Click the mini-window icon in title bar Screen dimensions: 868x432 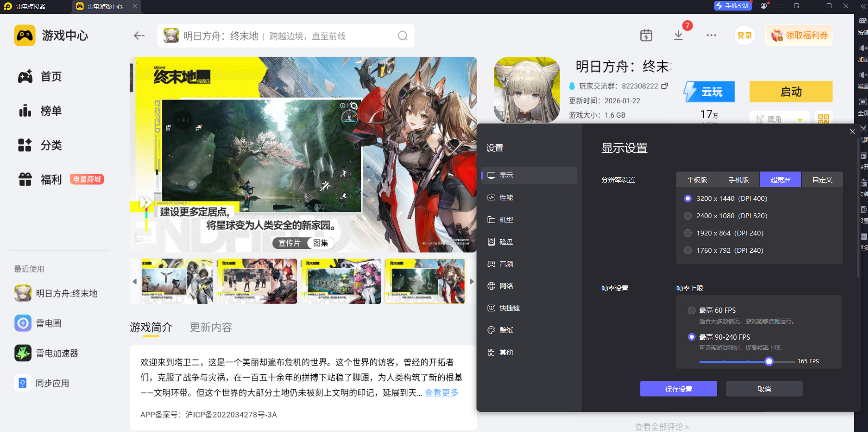click(796, 6)
